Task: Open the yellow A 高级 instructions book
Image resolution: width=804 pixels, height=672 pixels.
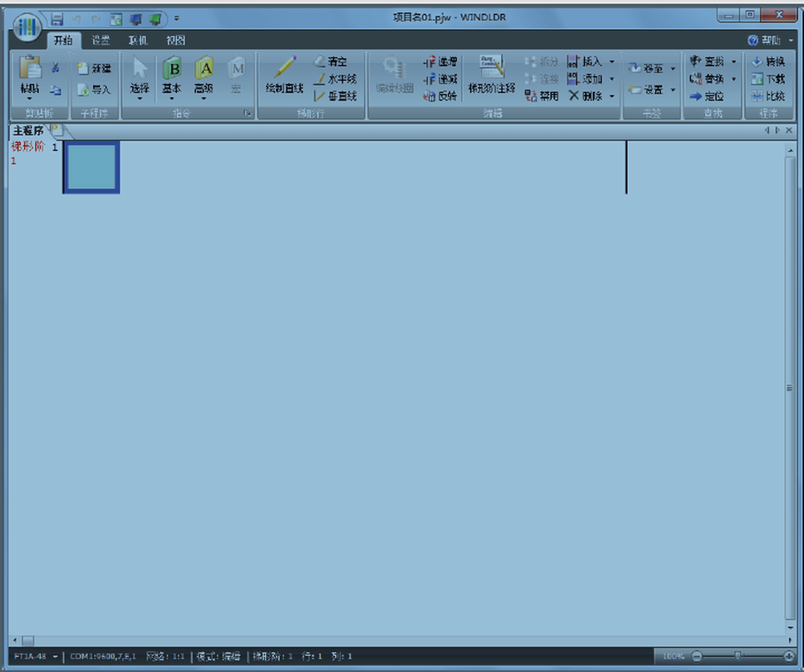Action: coord(204,68)
